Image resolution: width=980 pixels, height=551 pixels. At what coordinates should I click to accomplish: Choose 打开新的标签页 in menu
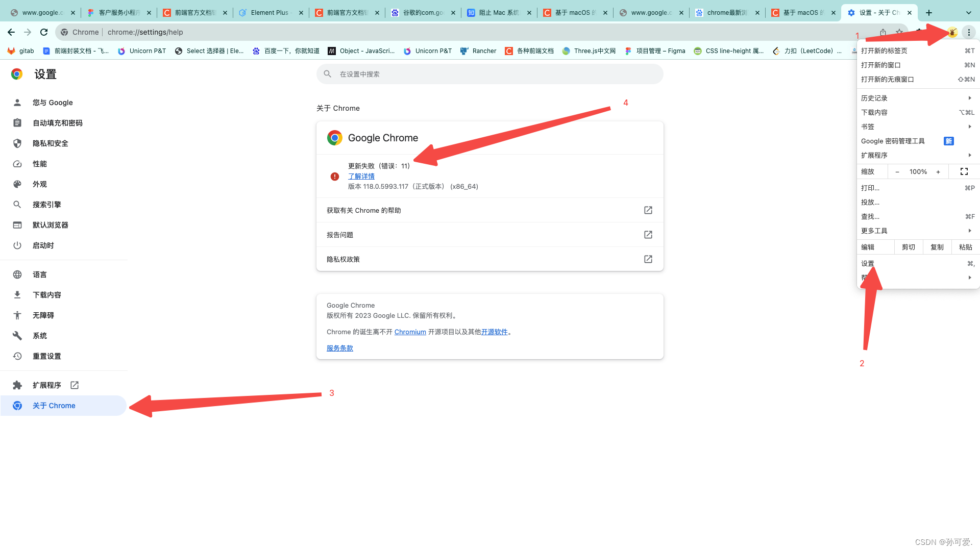tap(918, 51)
